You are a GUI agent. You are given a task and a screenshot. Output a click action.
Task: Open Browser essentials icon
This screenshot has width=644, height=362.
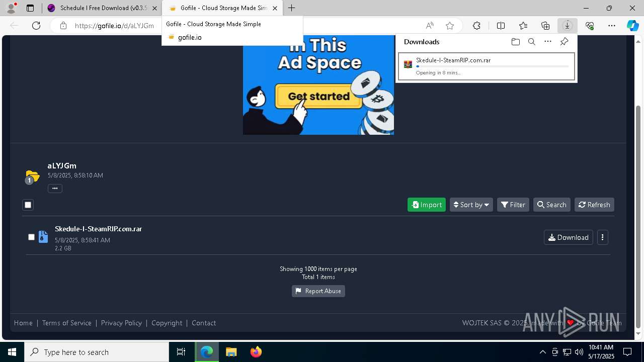tap(590, 26)
